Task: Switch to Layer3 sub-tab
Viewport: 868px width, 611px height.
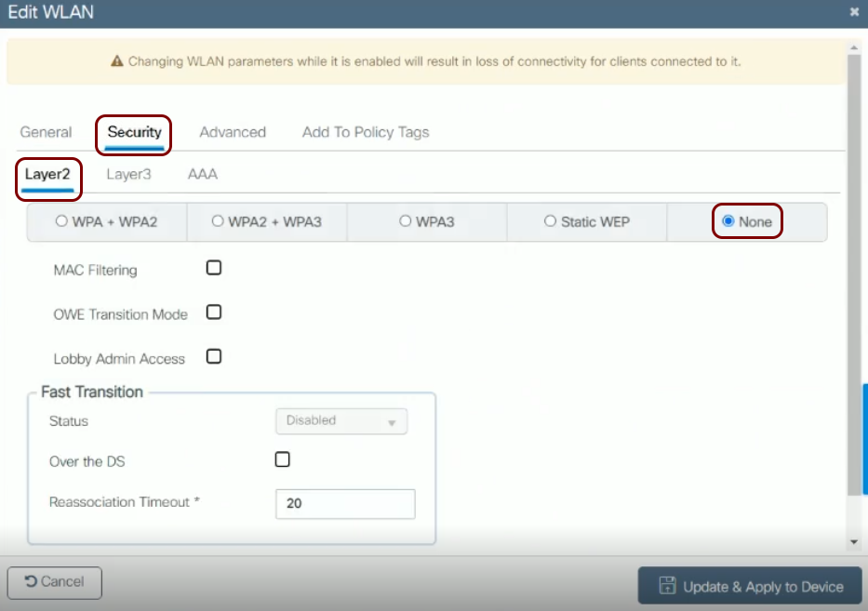Action: [128, 174]
